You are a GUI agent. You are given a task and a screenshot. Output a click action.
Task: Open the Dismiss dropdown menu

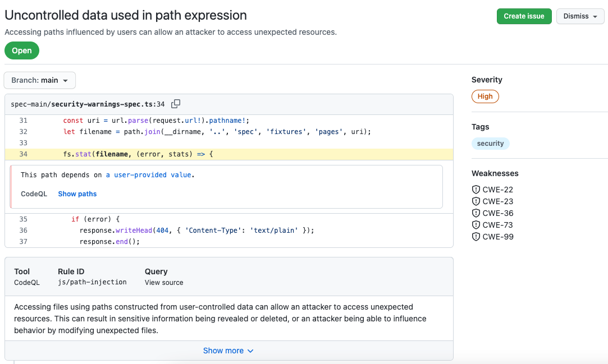580,16
